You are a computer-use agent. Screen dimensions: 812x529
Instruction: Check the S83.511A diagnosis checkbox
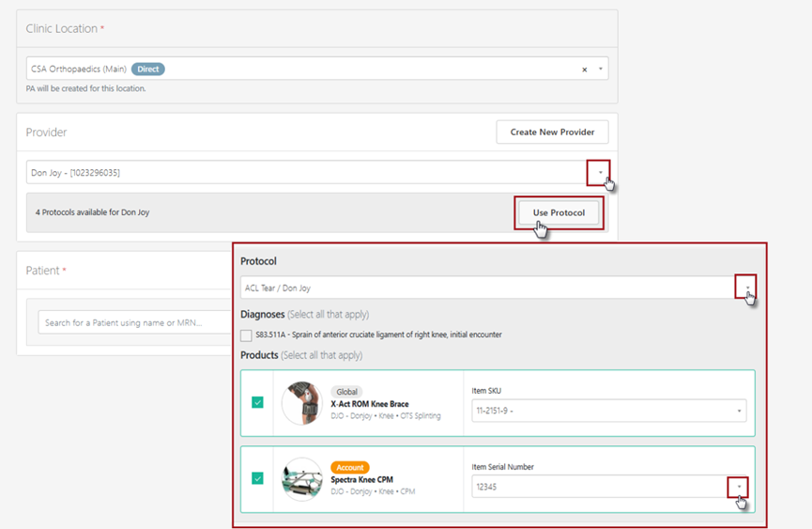(x=246, y=335)
